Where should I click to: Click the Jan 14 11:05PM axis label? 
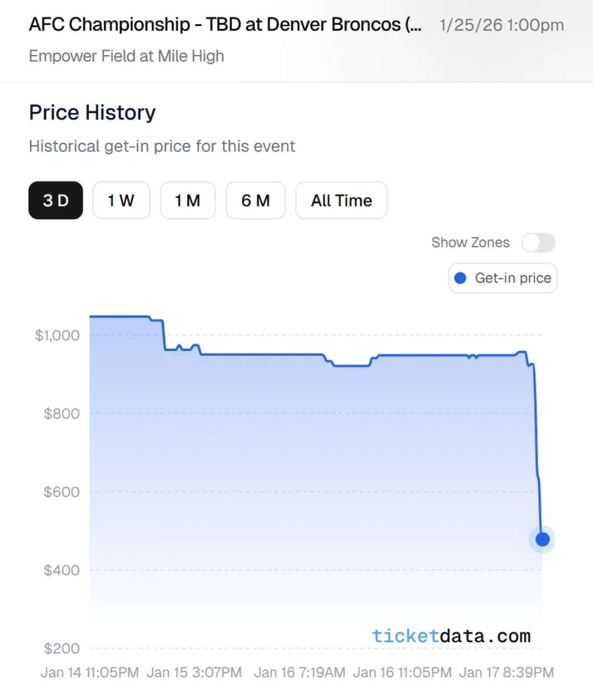click(x=89, y=673)
